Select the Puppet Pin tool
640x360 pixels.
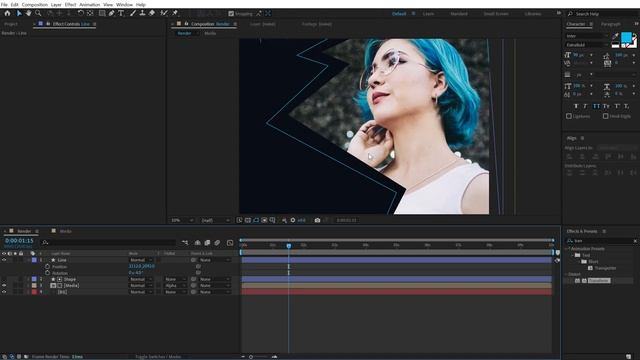pyautogui.click(x=175, y=13)
